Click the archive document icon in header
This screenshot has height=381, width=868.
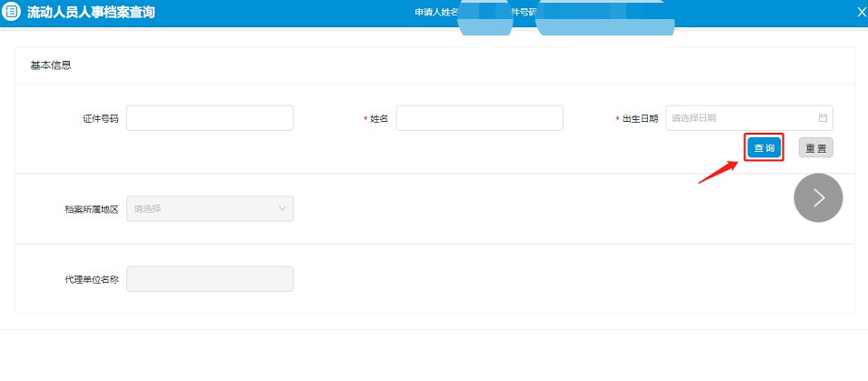click(x=12, y=13)
